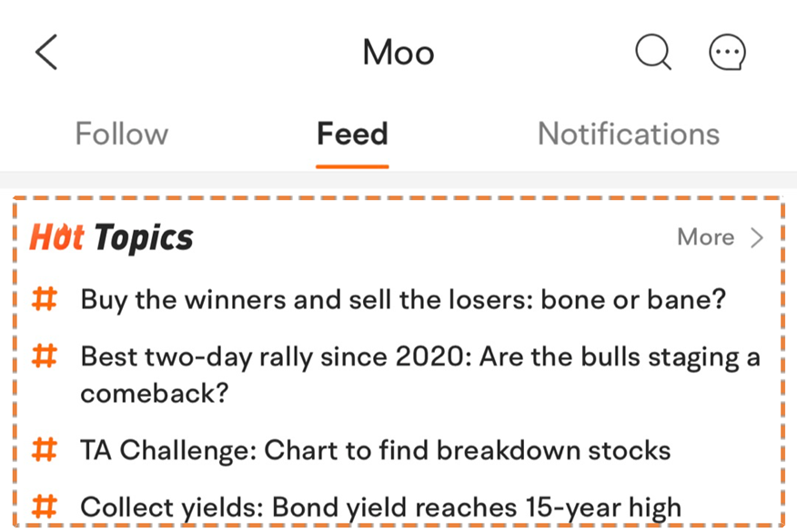Expand Hot Topics with the chevron arrow
797x532 pixels.
click(757, 237)
